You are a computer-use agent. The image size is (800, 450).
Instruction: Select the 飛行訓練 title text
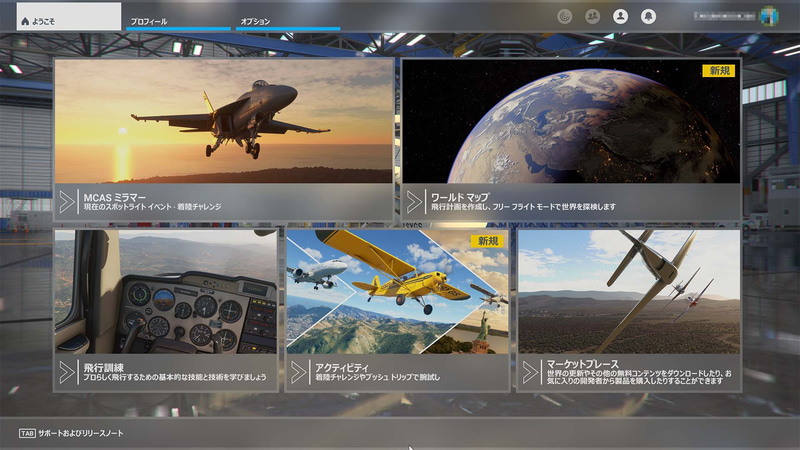104,367
